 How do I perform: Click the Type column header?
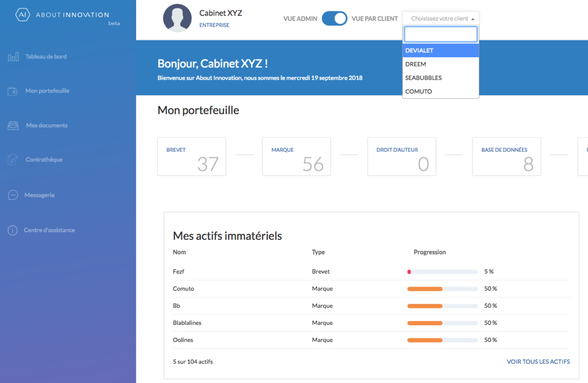click(x=318, y=252)
